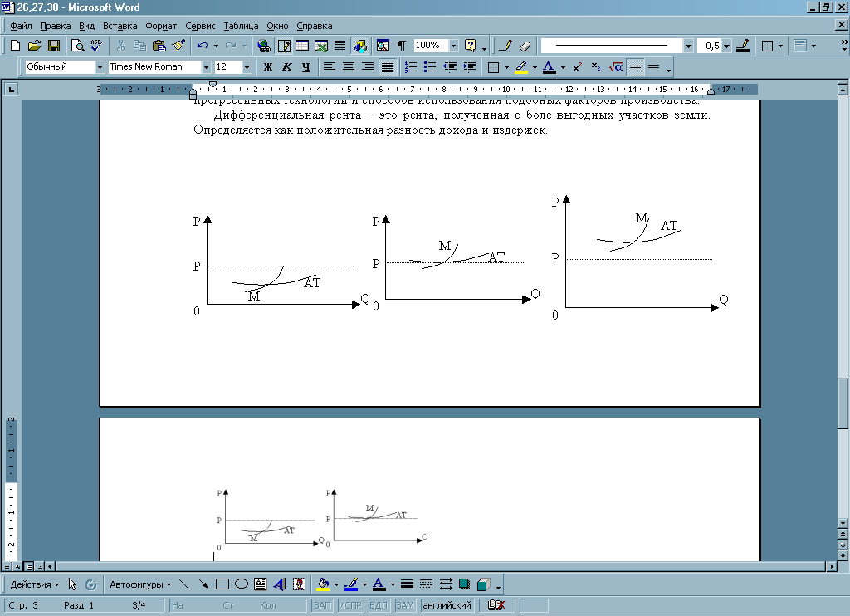
Task: Save the document with the floppy disk icon
Action: click(x=54, y=46)
